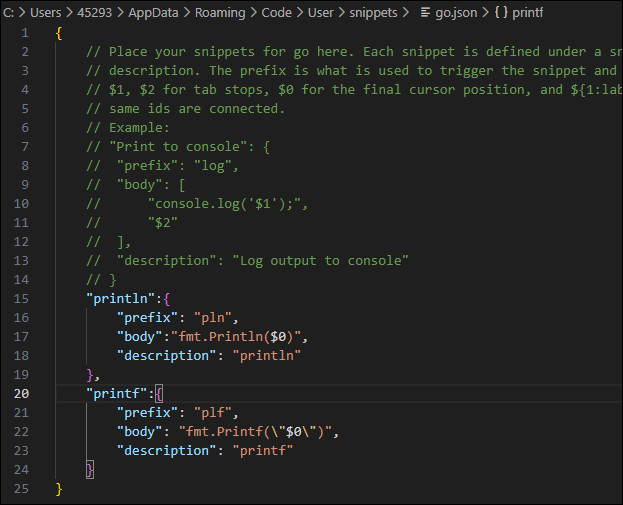623x505 pixels.
Task: Click the "$2" comment on line 11
Action: pyautogui.click(x=163, y=223)
